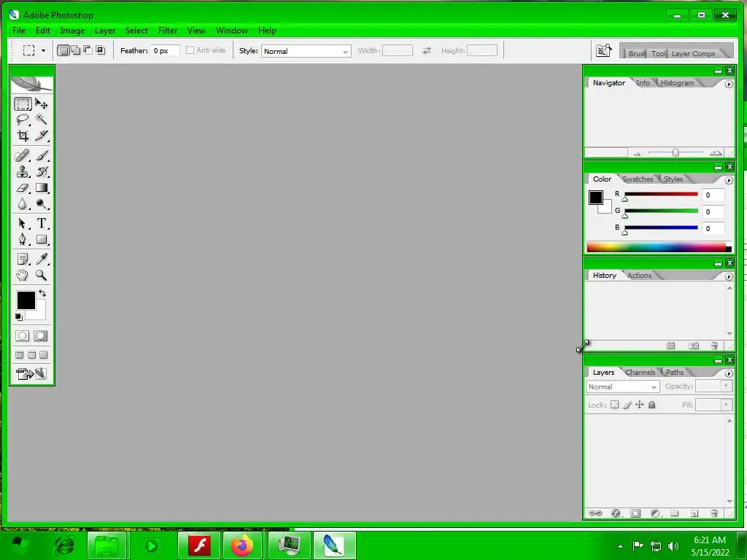Select the Gradient tool
This screenshot has height=560, width=747.
(x=42, y=188)
